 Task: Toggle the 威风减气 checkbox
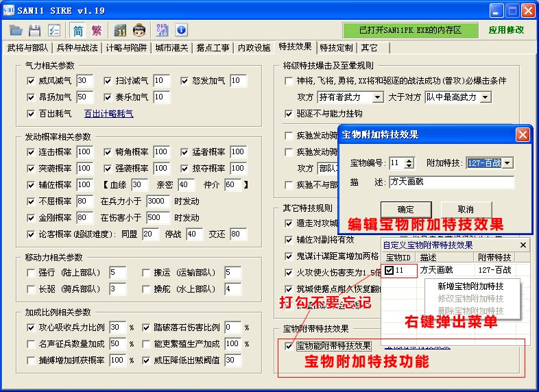(30, 81)
